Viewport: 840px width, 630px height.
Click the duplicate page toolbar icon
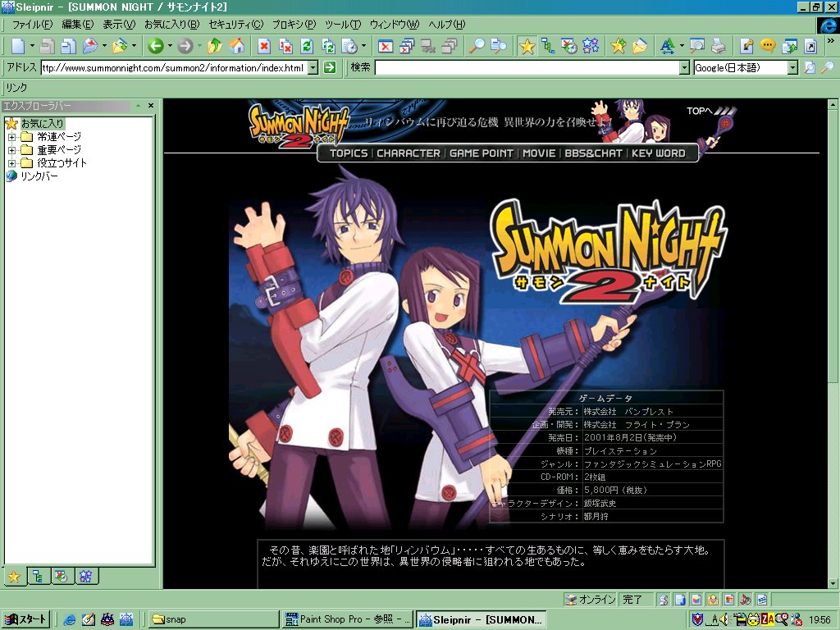tap(69, 46)
